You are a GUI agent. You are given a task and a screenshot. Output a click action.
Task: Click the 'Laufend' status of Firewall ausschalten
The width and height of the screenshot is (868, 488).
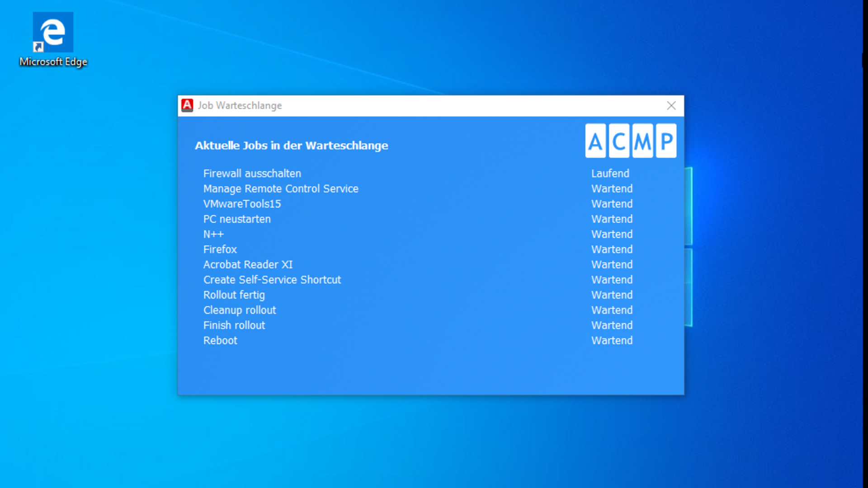pos(610,174)
